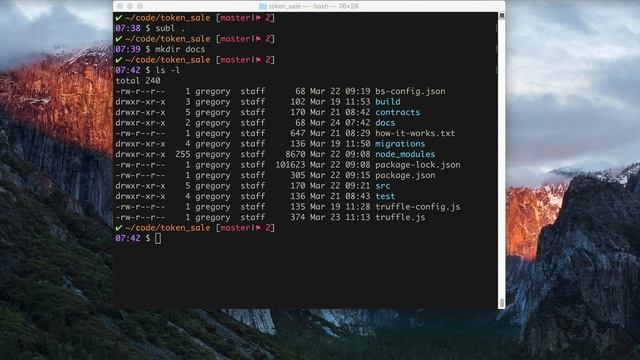Click the 'Mar 23 11:13' date of truffle.js
Viewport: 640px width, 360px height.
pos(340,218)
